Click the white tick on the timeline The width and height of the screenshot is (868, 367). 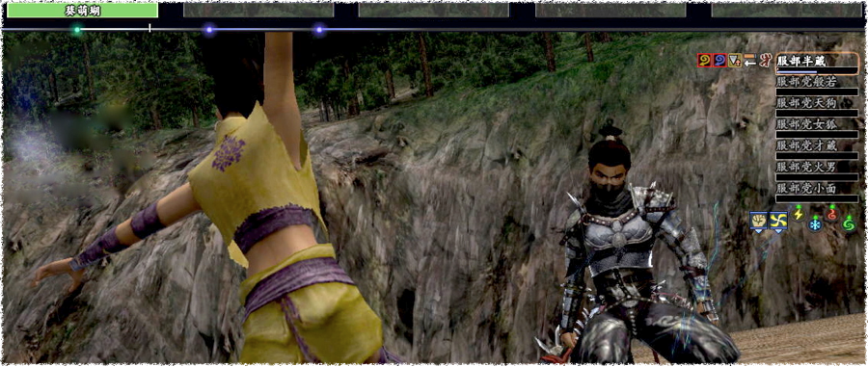pos(150,28)
